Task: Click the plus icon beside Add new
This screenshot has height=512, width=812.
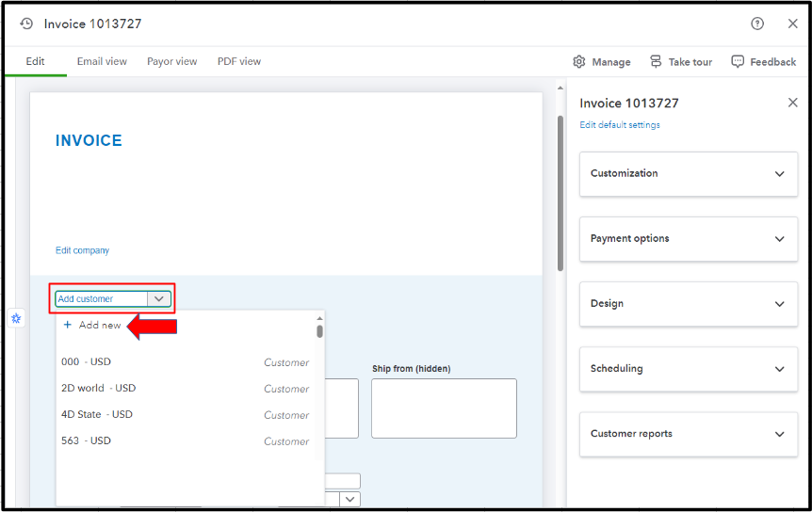Action: tap(67, 325)
